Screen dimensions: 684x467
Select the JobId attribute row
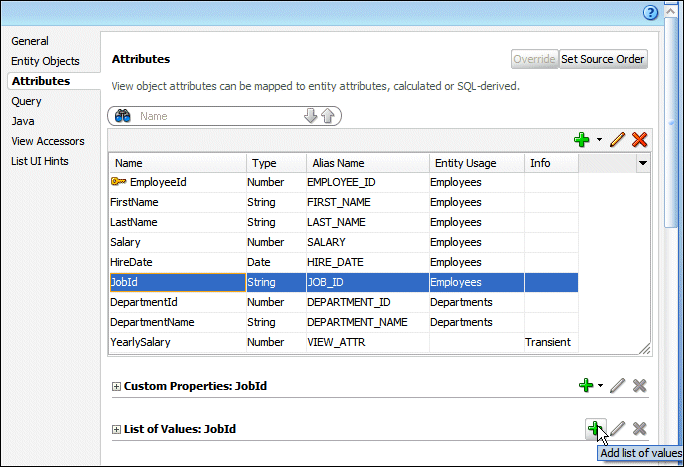point(344,283)
